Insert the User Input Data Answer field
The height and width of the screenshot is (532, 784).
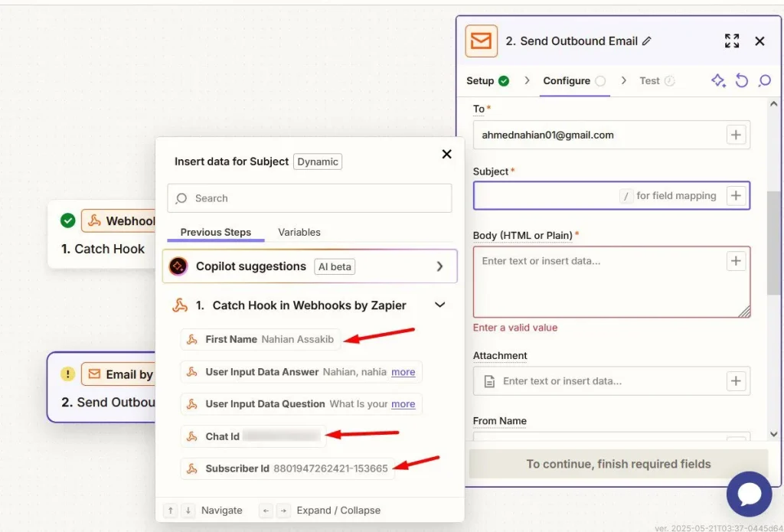[301, 372]
